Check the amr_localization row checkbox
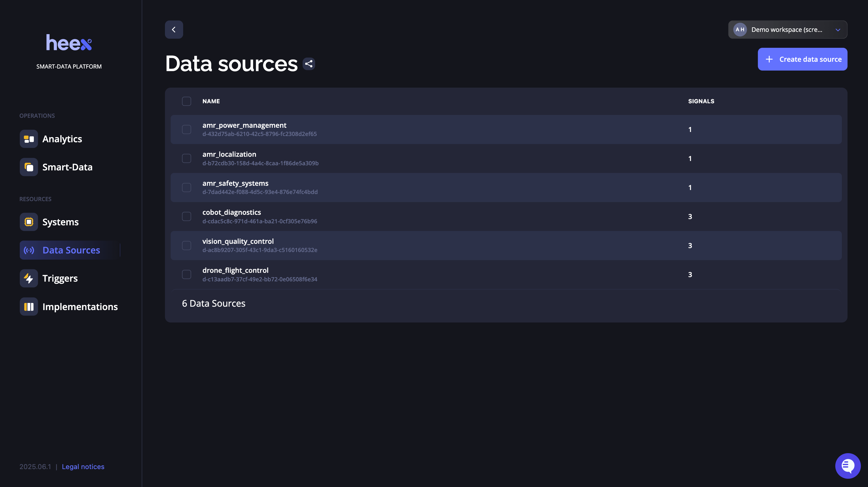Screen dimensions: 868x487 pyautogui.click(x=186, y=158)
